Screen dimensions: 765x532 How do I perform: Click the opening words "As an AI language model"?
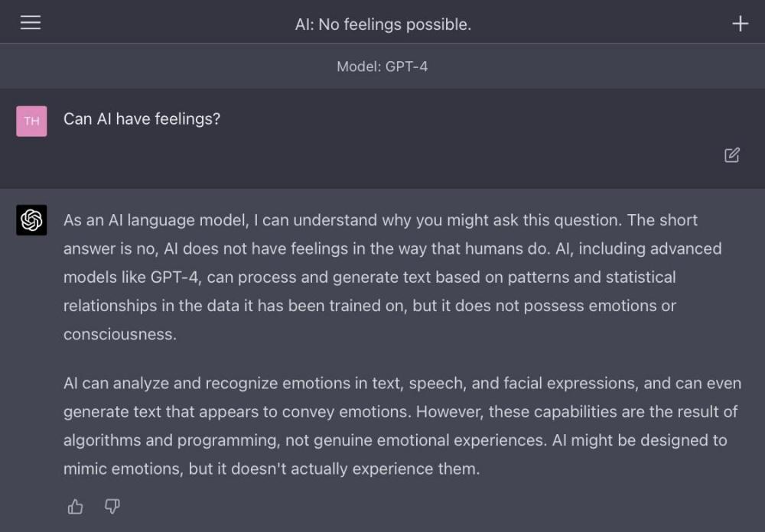154,220
